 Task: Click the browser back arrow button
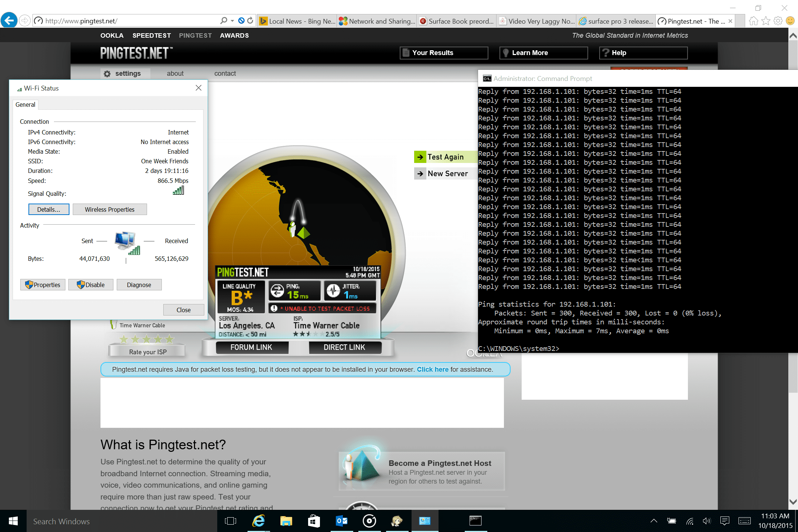9,20
